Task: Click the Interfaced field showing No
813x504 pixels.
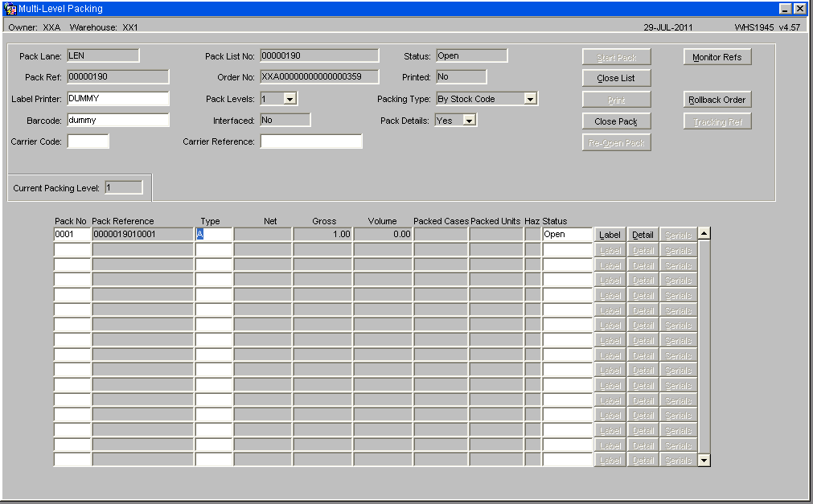Action: tap(285, 120)
